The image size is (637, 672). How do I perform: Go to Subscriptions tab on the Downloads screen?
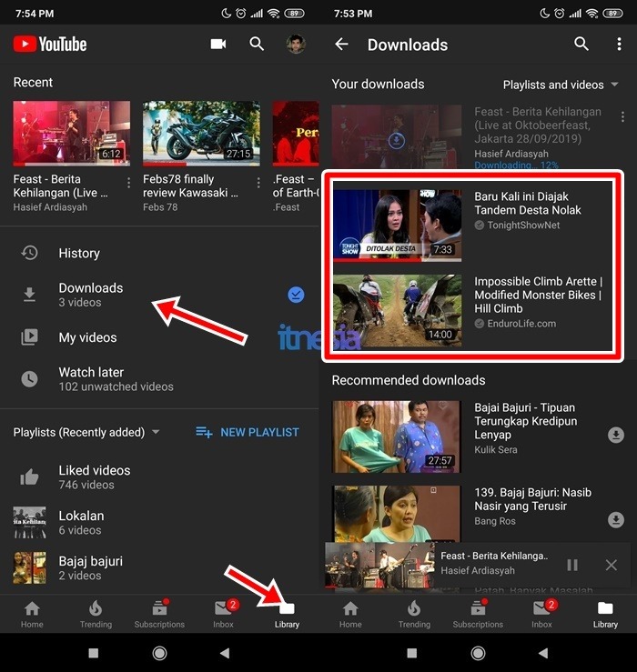click(x=478, y=614)
